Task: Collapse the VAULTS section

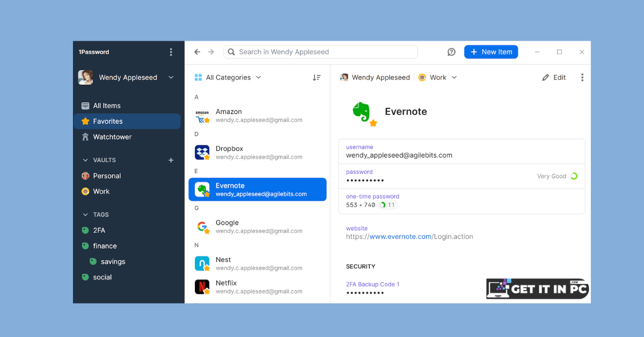Action: [85, 160]
